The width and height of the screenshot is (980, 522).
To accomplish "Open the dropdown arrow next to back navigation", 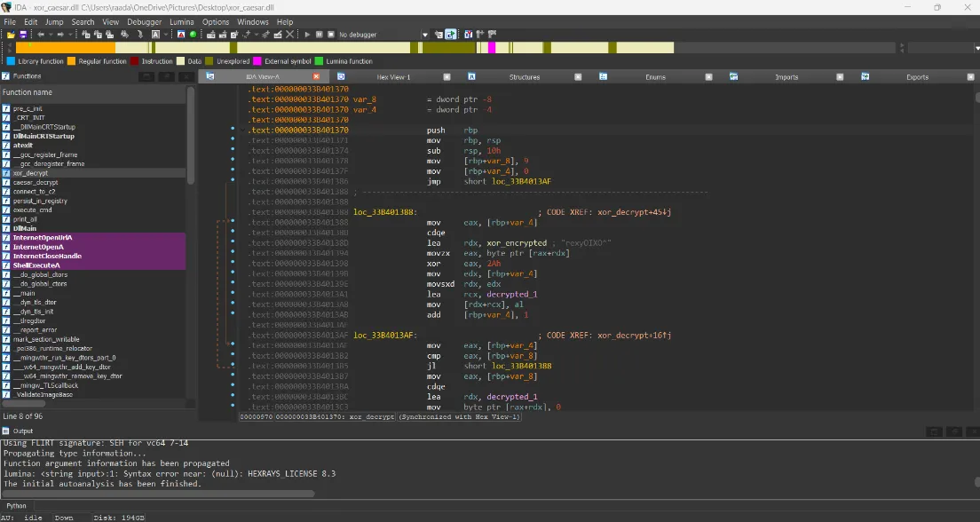I will pos(51,35).
